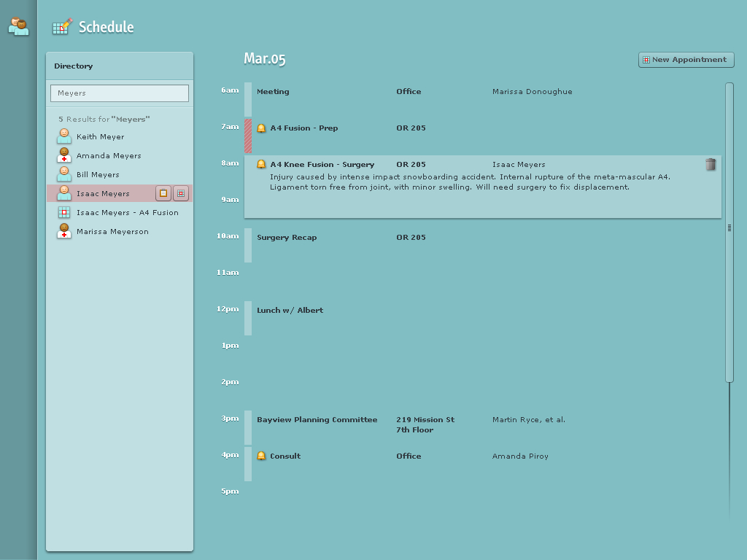The height and width of the screenshot is (560, 747).
Task: Select Amanda Meyers doctor avatar icon
Action: 64,155
